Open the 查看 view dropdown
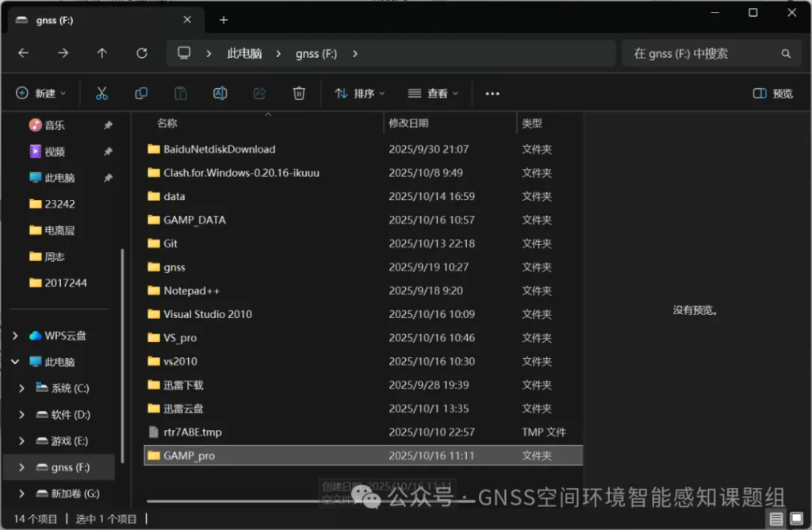Screen dimensions: 812x530 point(433,94)
